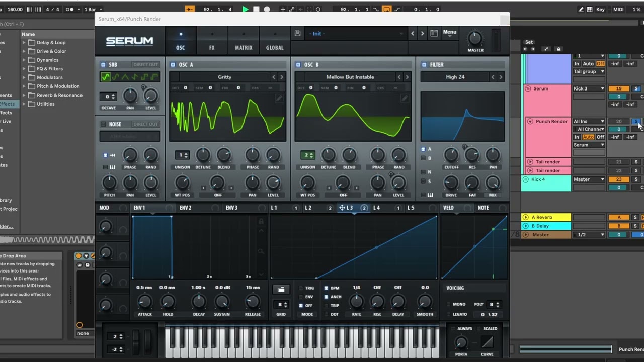Switch to Serum GLOBAL tab
The height and width of the screenshot is (362, 644).
pos(275,41)
